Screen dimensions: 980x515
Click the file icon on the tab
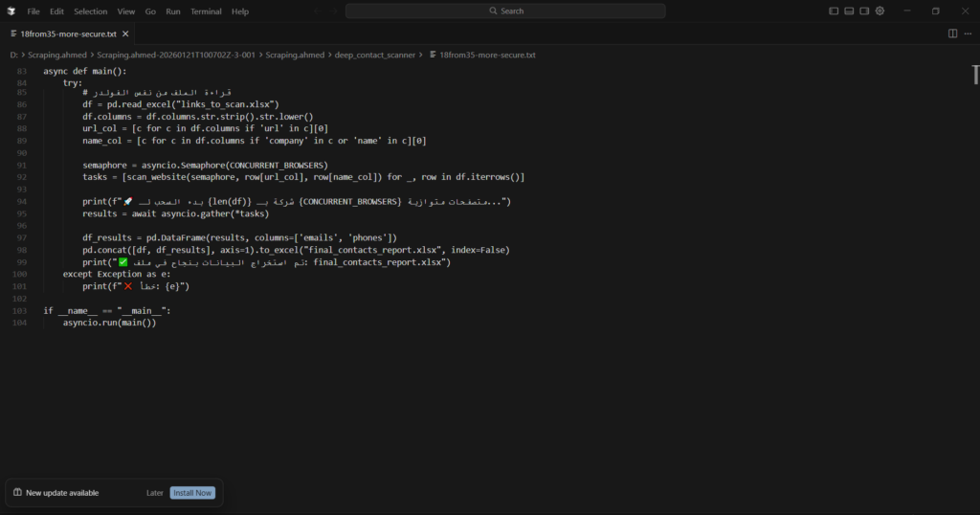pyautogui.click(x=13, y=34)
